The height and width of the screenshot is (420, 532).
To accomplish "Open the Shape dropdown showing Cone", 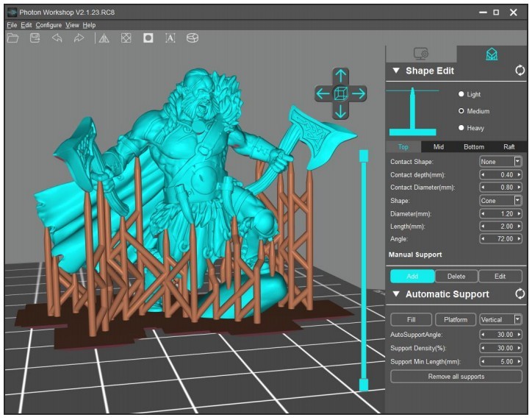I will coord(500,200).
